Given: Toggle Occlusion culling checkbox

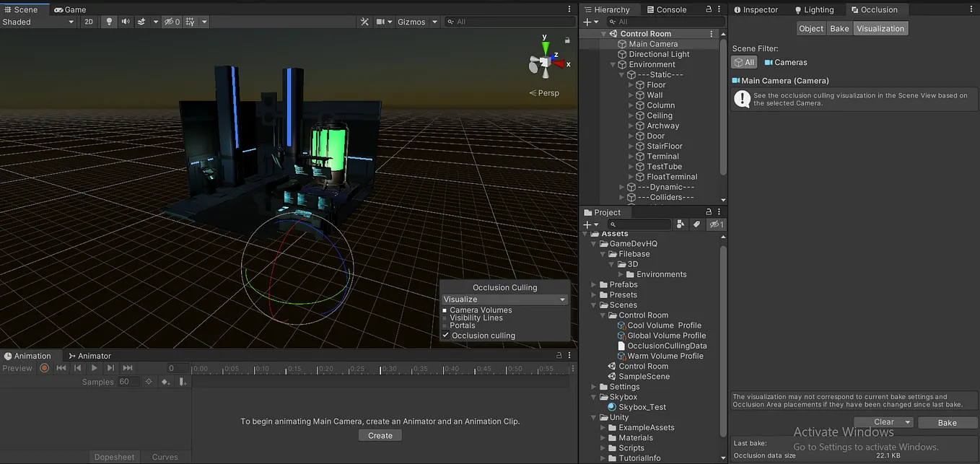Looking at the screenshot, I should coord(445,336).
